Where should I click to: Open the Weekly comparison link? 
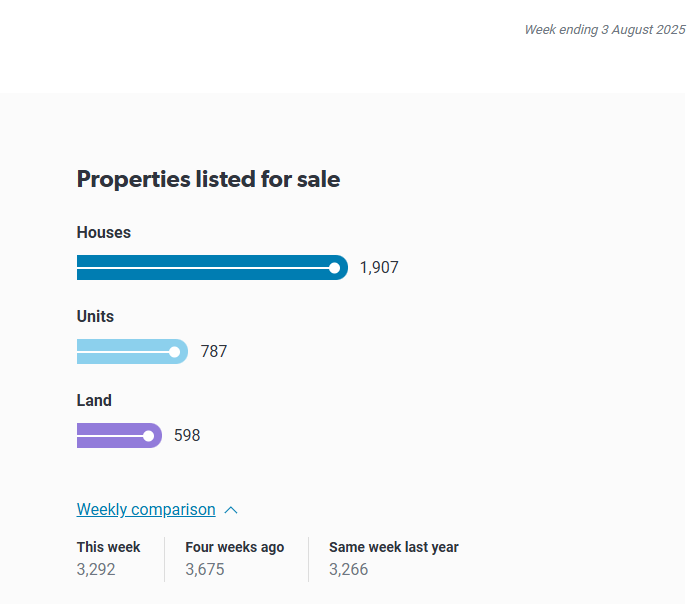[146, 510]
